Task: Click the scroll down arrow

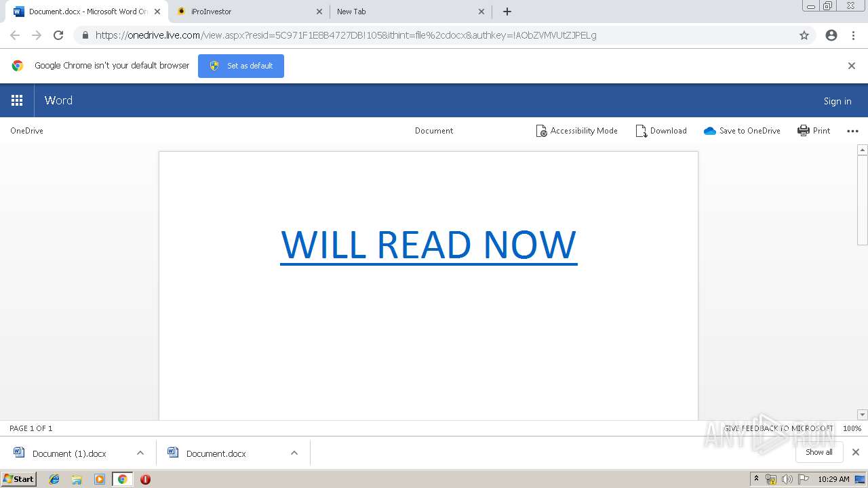Action: pos(863,415)
